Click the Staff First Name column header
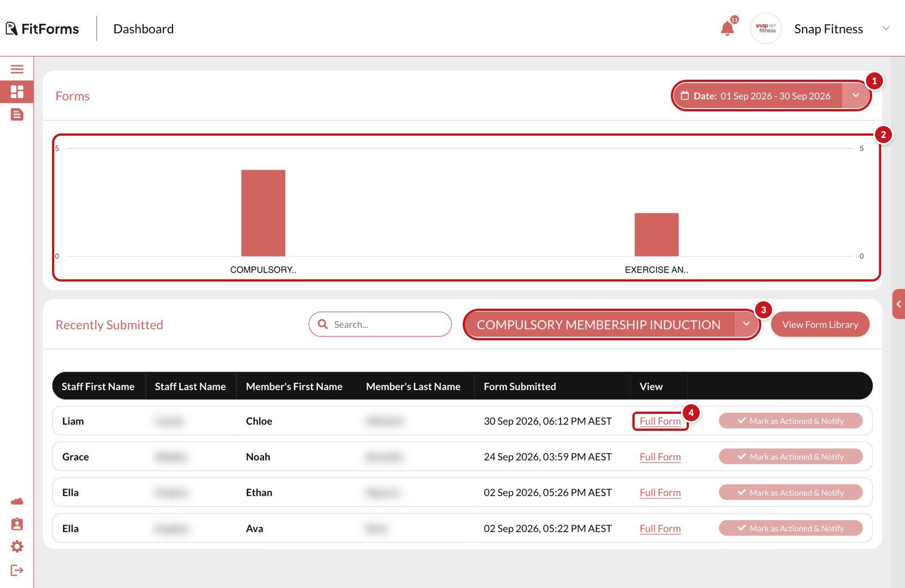Screen dimensions: 905x588 coord(98,386)
